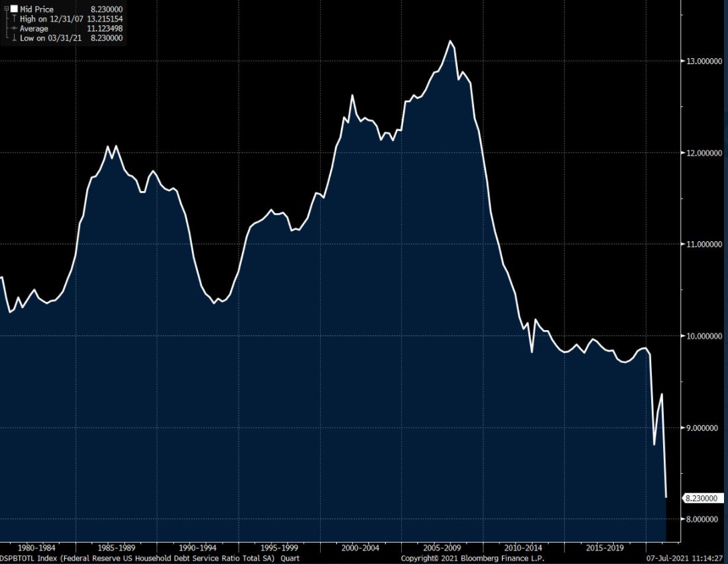Click the 2005-2009 x-axis label
Screen dimensions: 728x564
tap(442, 548)
